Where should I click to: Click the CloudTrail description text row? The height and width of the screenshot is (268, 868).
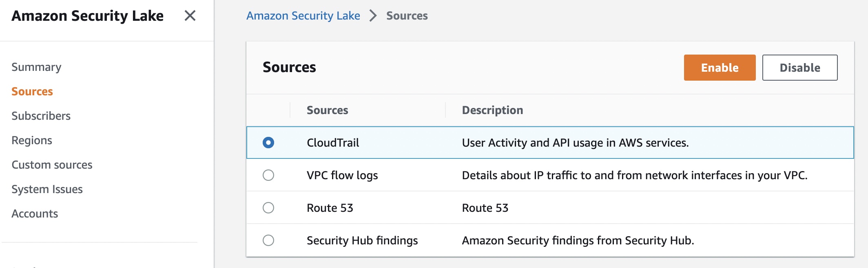[575, 143]
